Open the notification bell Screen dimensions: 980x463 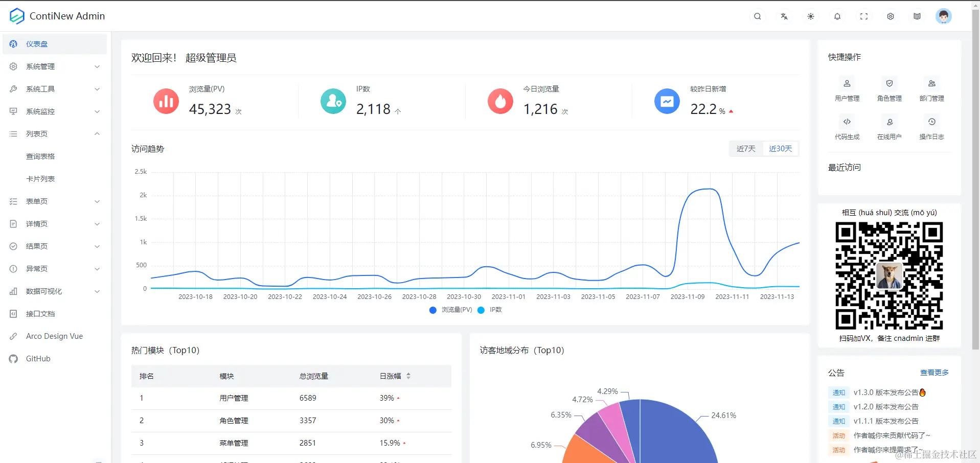[837, 16]
